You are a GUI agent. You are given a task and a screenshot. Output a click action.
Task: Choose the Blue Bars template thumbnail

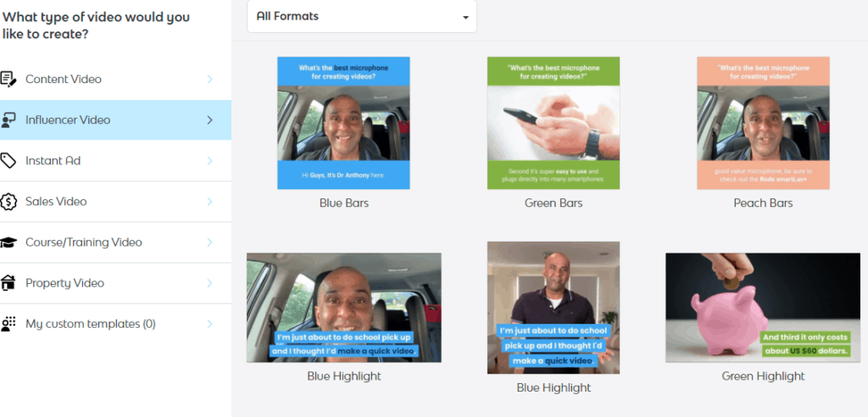343,123
